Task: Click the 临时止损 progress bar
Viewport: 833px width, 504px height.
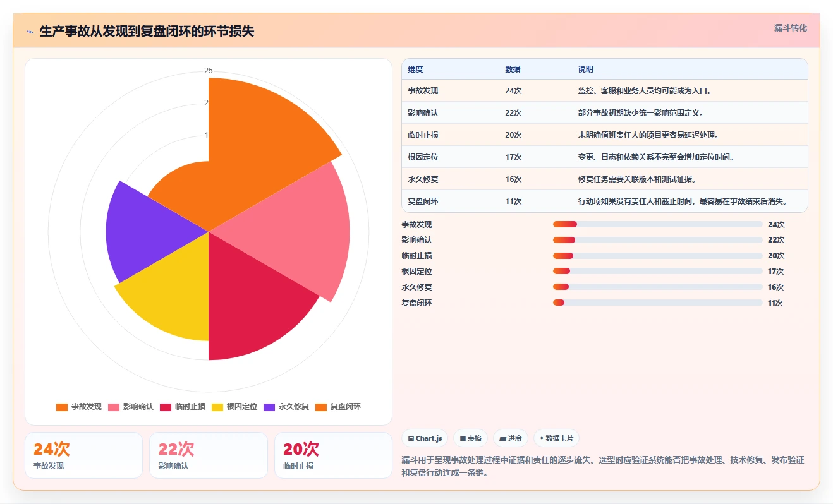Action: pyautogui.click(x=657, y=256)
